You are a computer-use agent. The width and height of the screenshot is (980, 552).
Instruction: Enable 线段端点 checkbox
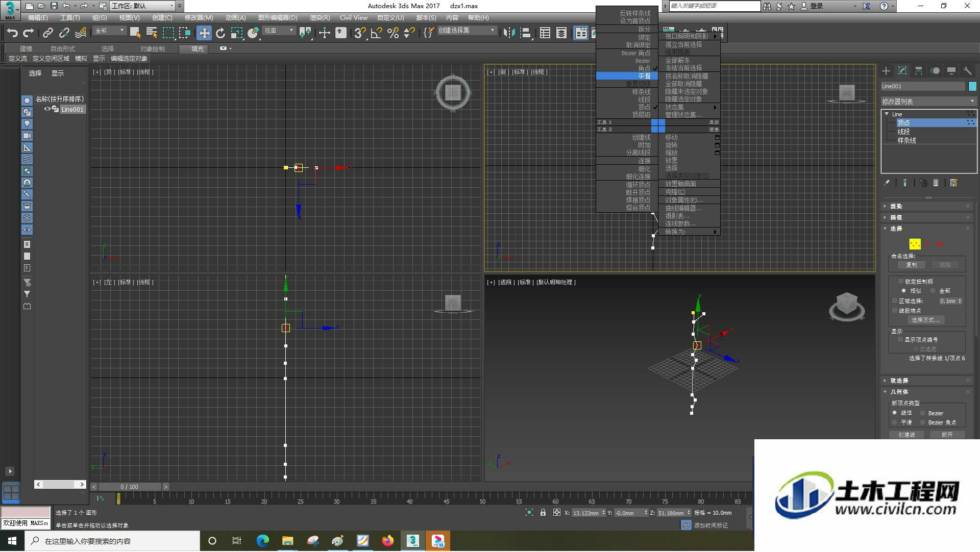tap(895, 310)
